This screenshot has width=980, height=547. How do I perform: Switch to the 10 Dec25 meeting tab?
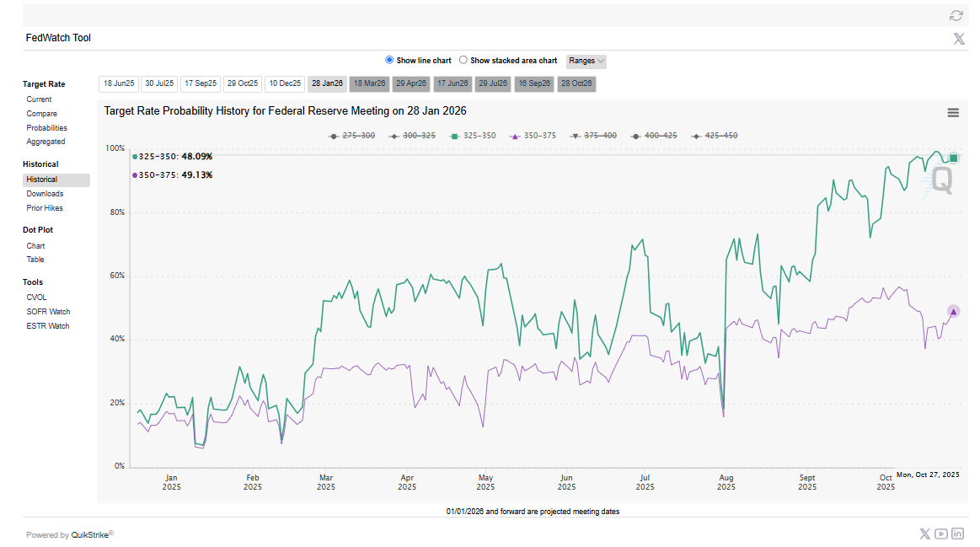click(285, 83)
